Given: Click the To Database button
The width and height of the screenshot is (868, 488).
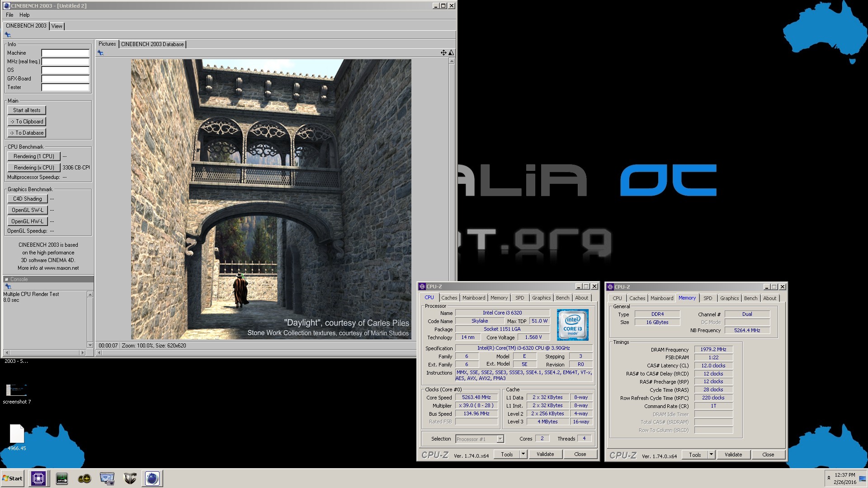Looking at the screenshot, I should (27, 133).
